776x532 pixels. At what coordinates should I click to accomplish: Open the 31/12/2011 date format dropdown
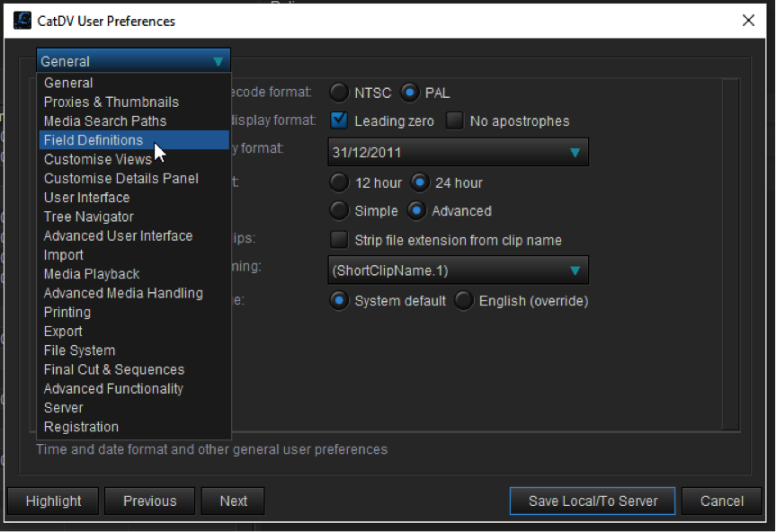pos(459,152)
